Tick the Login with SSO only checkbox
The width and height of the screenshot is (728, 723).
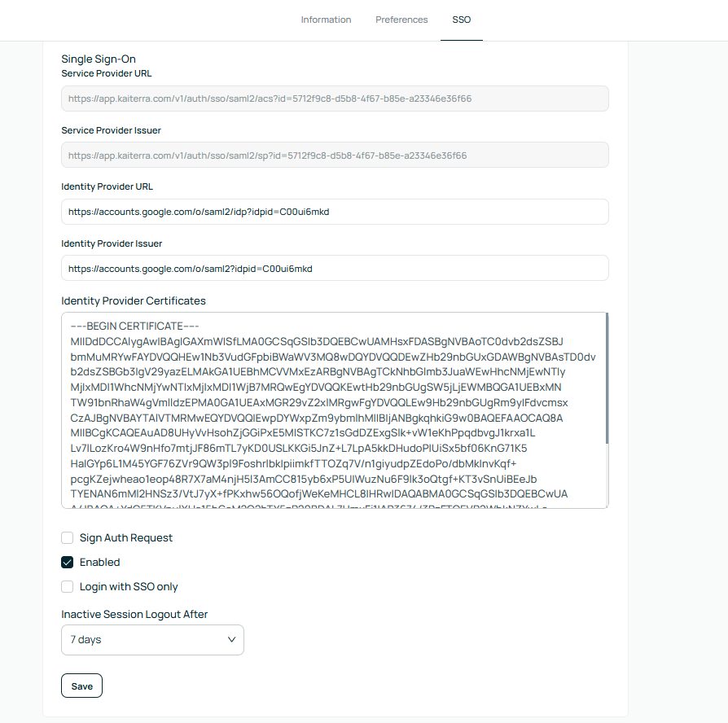68,587
